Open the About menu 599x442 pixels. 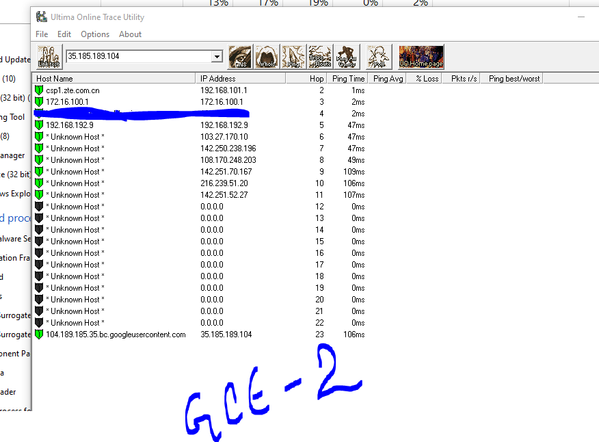pyautogui.click(x=130, y=34)
